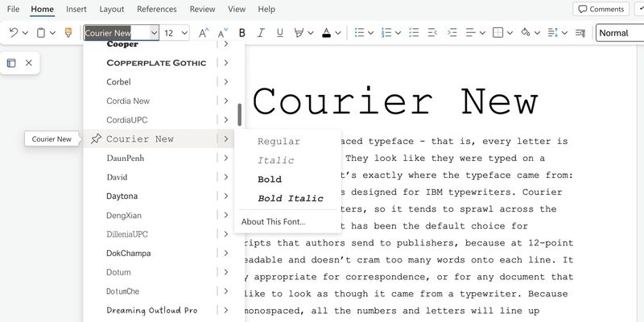644x322 pixels.
Task: Click the Undo arrow icon
Action: coord(13,33)
